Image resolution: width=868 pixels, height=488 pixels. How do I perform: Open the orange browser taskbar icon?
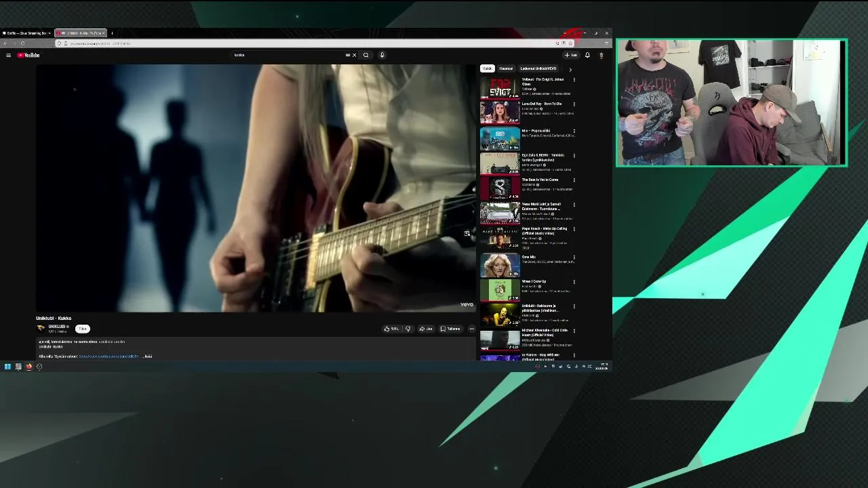29,367
